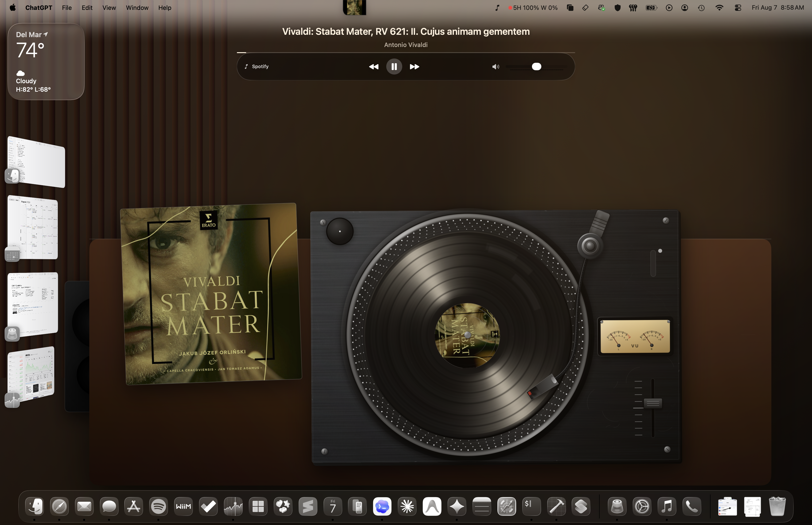
Task: Click the round knob on the turntable
Action: pos(340,231)
